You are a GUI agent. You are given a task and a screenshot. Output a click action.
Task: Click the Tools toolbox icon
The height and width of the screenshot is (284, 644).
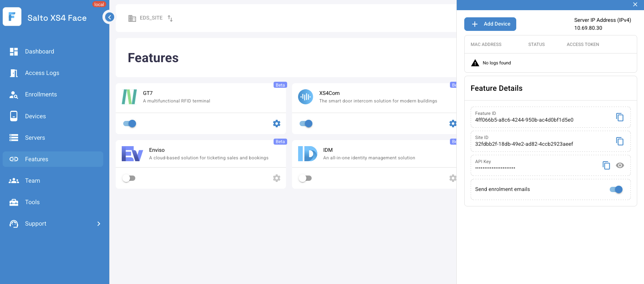click(14, 202)
